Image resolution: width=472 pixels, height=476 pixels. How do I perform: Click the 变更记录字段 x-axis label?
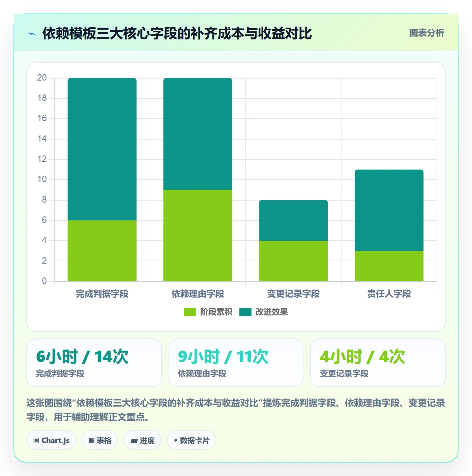(x=293, y=294)
